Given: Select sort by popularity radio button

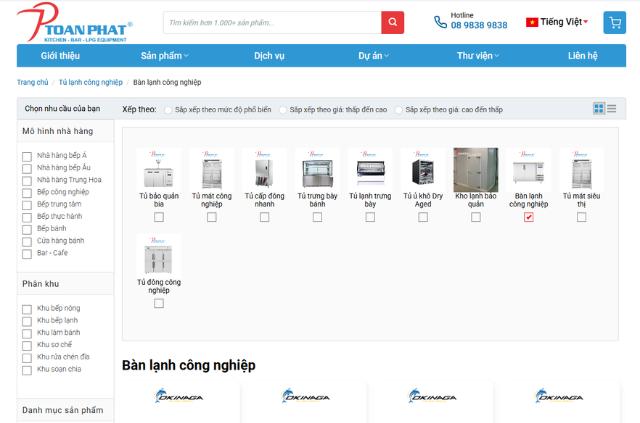Looking at the screenshot, I should 168,110.
